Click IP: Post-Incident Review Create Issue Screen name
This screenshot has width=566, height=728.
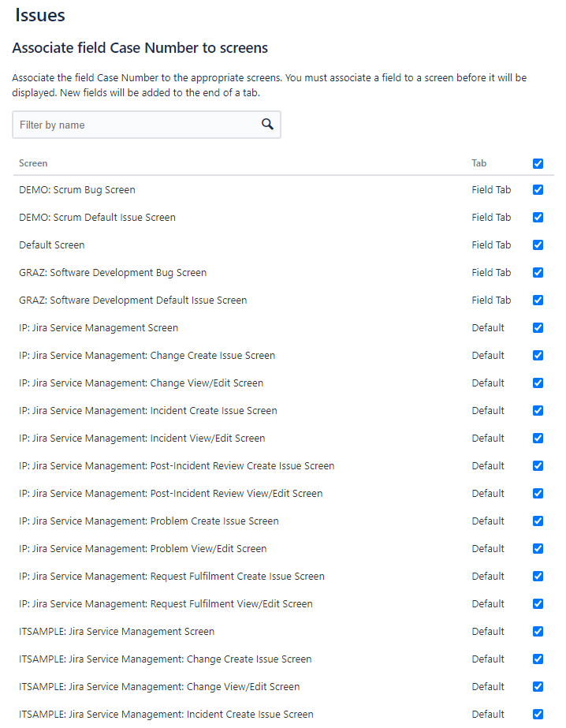(x=177, y=465)
